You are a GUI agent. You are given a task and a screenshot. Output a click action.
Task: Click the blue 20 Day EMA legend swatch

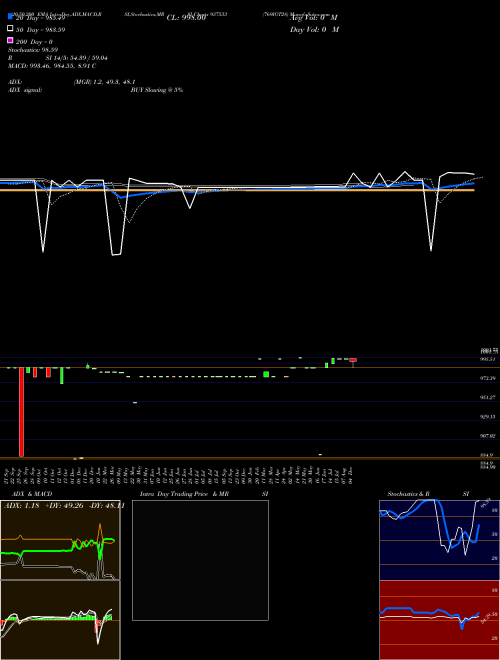pos(10,16)
